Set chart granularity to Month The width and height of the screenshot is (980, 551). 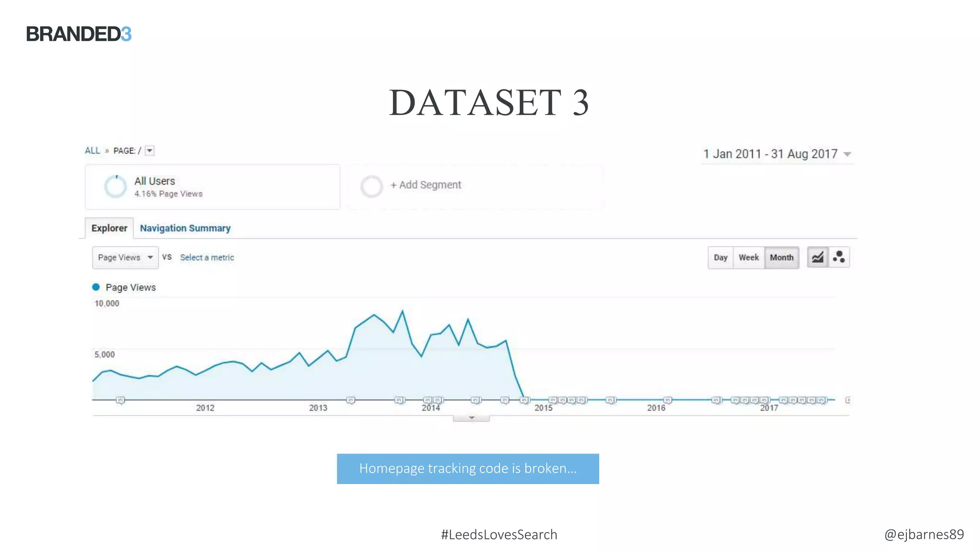(781, 257)
